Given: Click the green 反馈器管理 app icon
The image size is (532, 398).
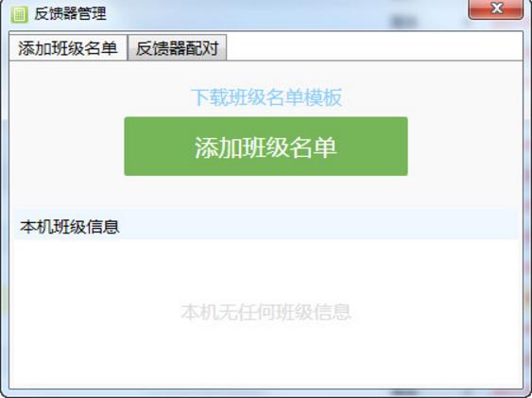Looking at the screenshot, I should click(x=19, y=14).
